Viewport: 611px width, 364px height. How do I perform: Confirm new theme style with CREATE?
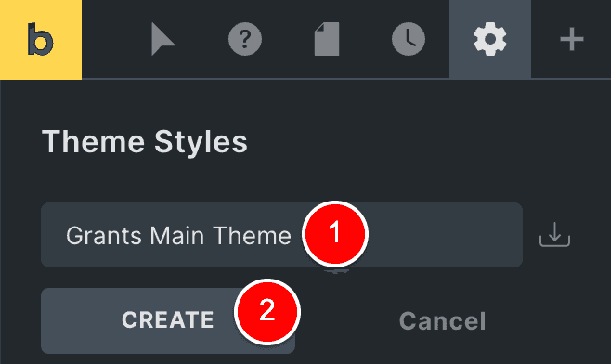tap(168, 320)
